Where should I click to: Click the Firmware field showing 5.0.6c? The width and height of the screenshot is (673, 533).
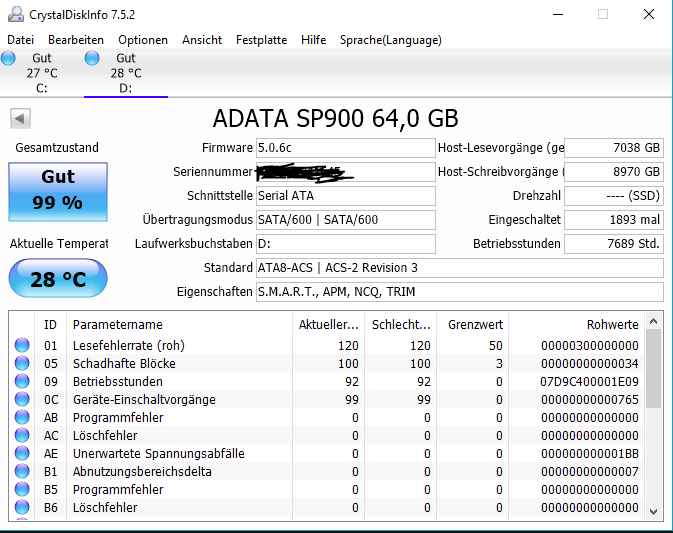click(x=346, y=148)
